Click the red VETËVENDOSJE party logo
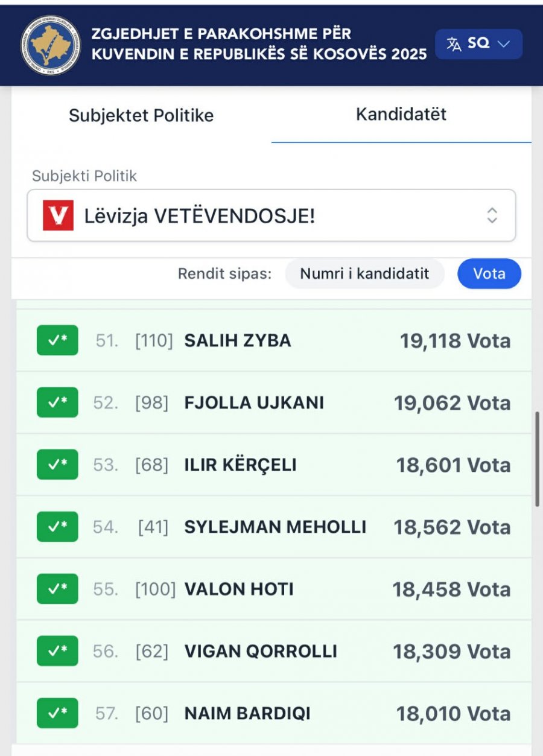 click(58, 215)
